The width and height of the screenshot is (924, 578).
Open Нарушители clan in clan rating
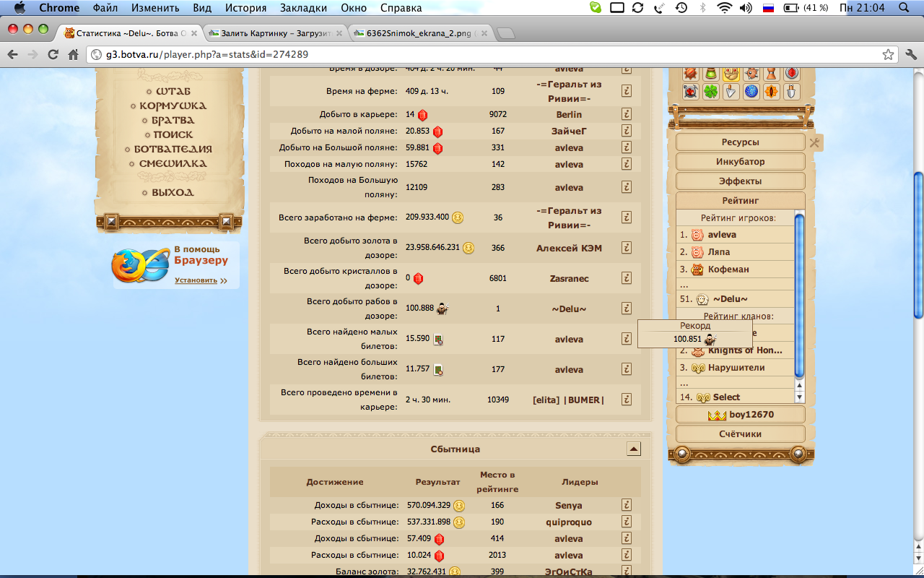[736, 368]
